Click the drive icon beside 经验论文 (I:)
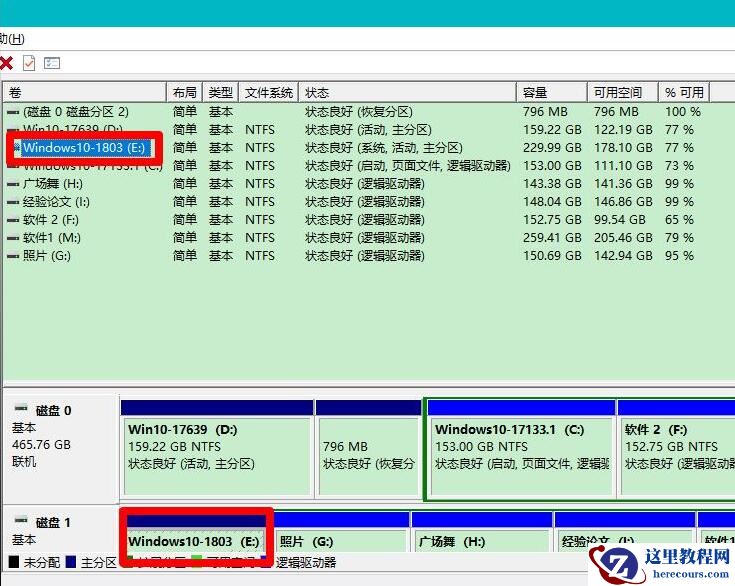 click(13, 202)
